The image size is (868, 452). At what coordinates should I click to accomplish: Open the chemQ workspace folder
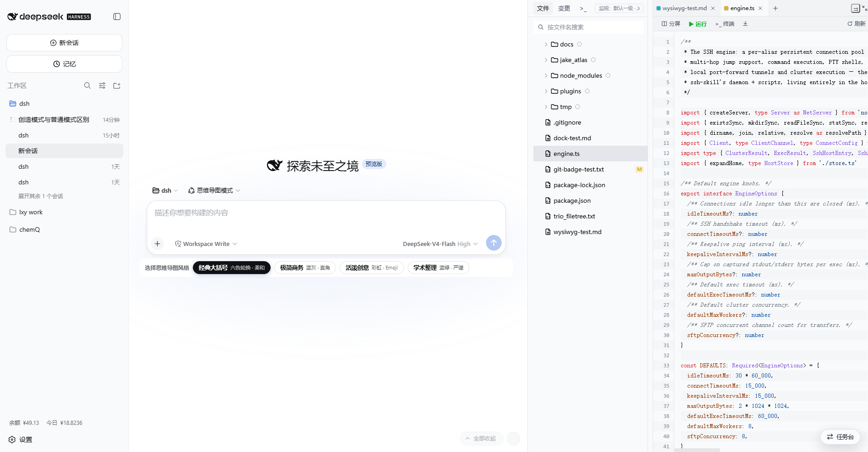(64, 229)
